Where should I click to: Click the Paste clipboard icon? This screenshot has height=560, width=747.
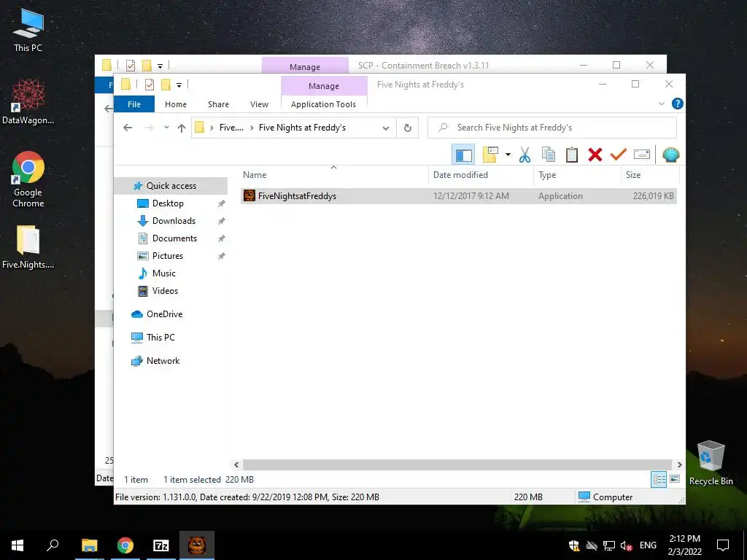pyautogui.click(x=572, y=155)
